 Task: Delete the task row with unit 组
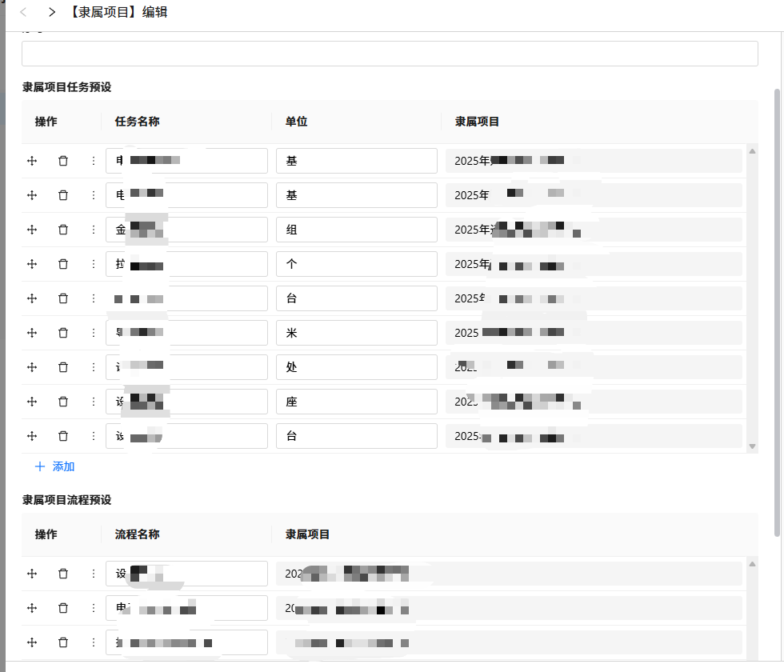click(63, 230)
